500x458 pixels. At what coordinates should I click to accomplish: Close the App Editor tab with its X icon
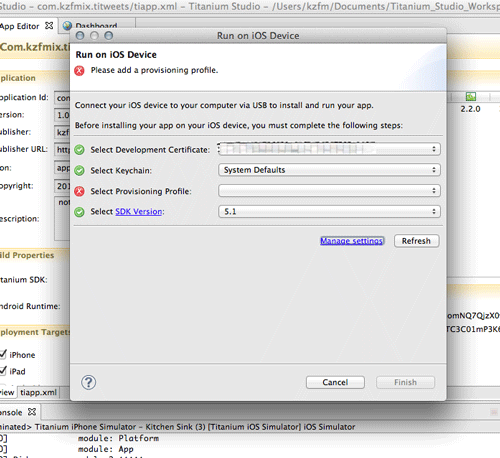point(49,26)
